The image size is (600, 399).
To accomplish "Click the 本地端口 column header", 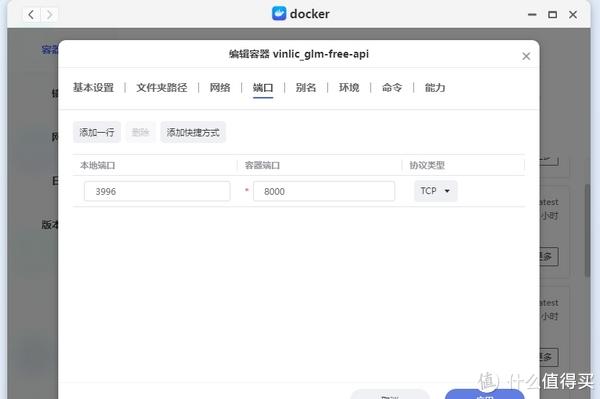I will 98,165.
